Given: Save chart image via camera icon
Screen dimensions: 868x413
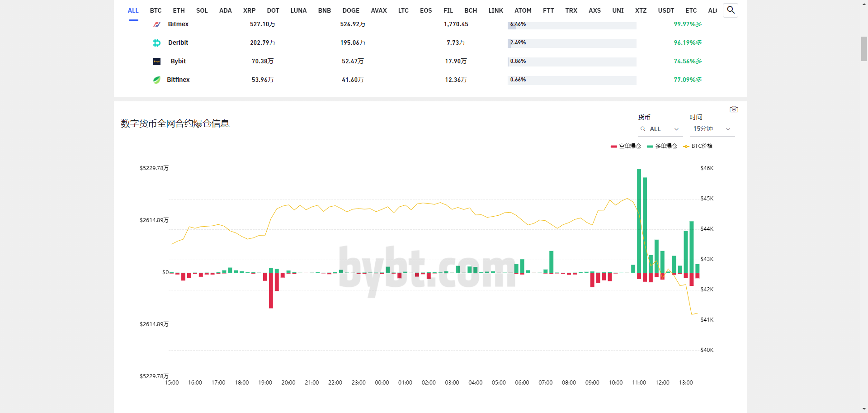Looking at the screenshot, I should (x=734, y=109).
